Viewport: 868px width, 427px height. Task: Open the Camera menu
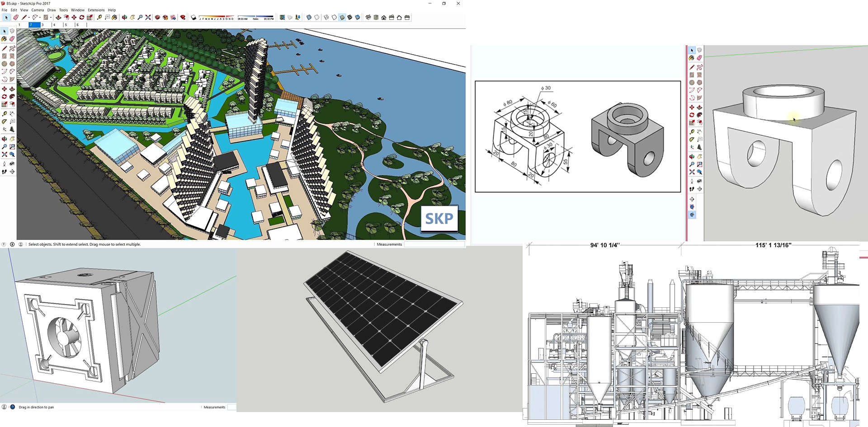click(38, 10)
